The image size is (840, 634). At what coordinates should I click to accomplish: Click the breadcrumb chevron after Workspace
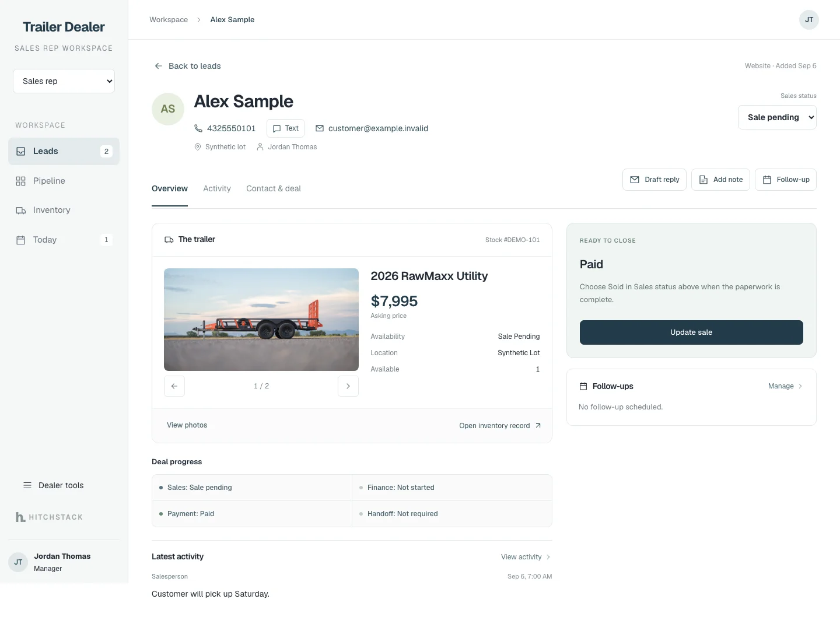199,20
